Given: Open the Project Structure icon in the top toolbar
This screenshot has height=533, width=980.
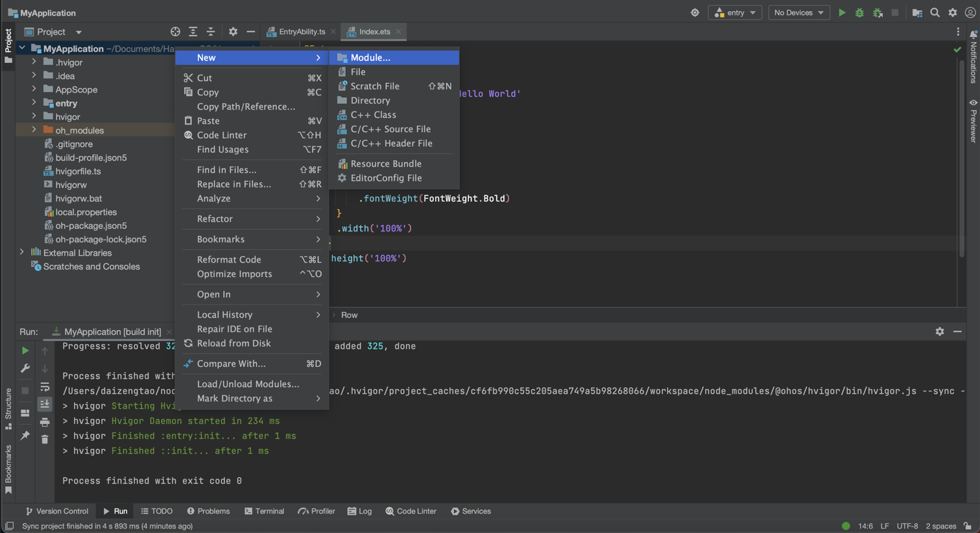Looking at the screenshot, I should click(x=917, y=12).
